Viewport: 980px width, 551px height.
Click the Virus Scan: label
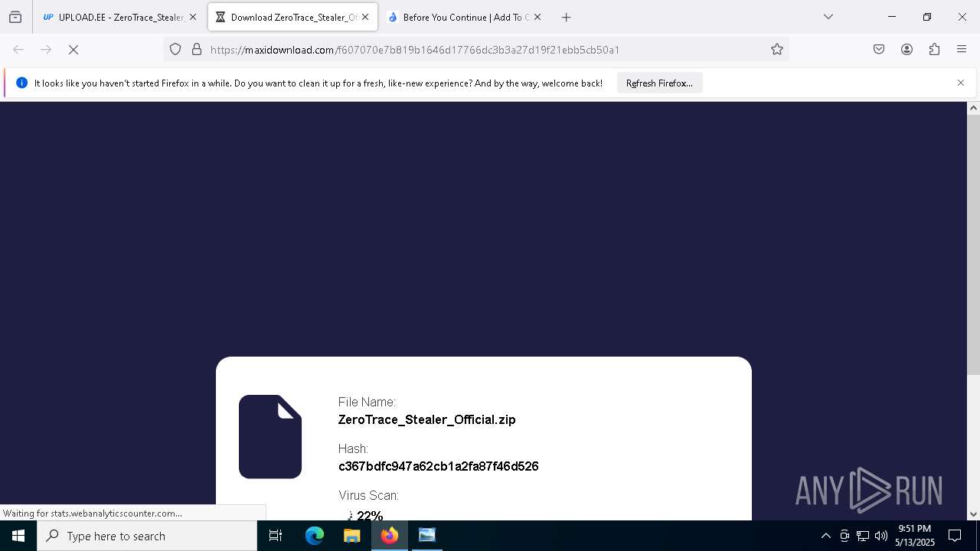(368, 495)
